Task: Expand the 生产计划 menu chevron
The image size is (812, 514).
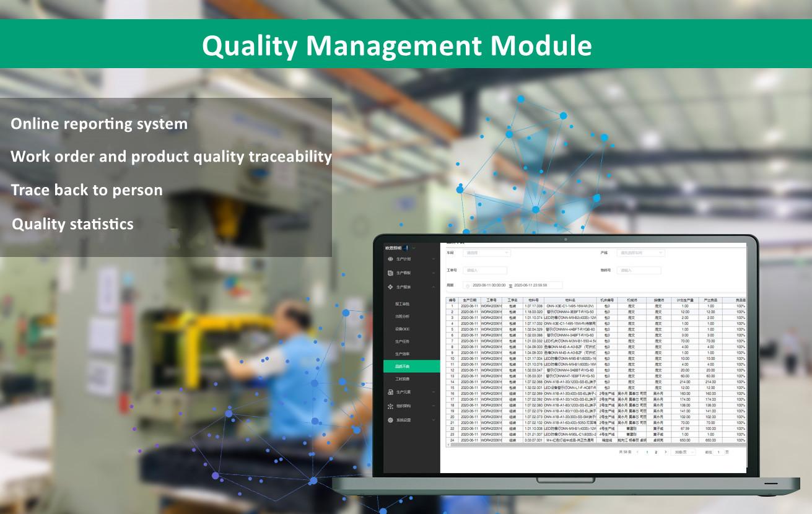Action: 433,259
